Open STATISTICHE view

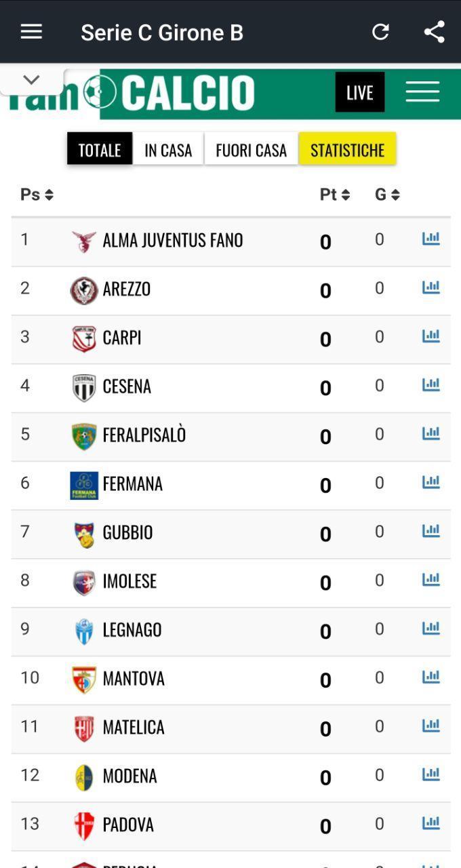(347, 148)
